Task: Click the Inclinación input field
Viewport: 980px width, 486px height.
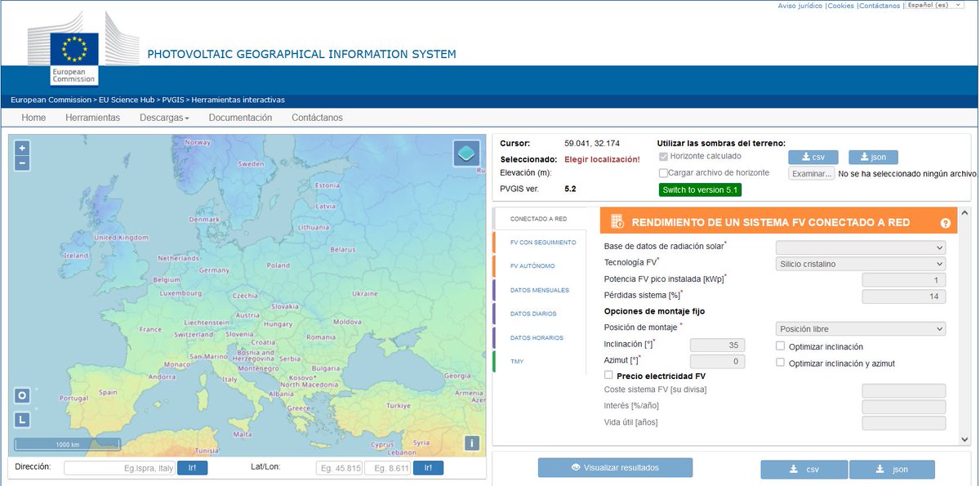Action: point(717,346)
